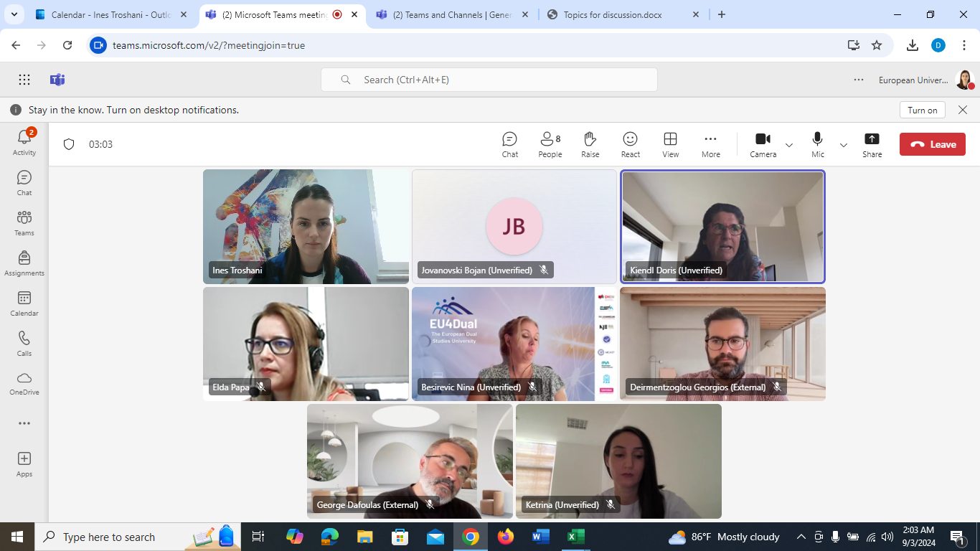Open the View layout options
Screen dimensions: 980x551
click(670, 144)
